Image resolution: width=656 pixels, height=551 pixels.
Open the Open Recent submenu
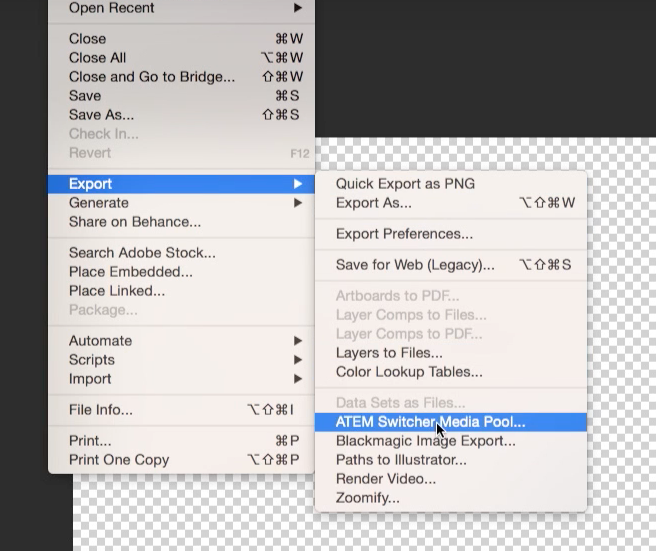pos(181,8)
